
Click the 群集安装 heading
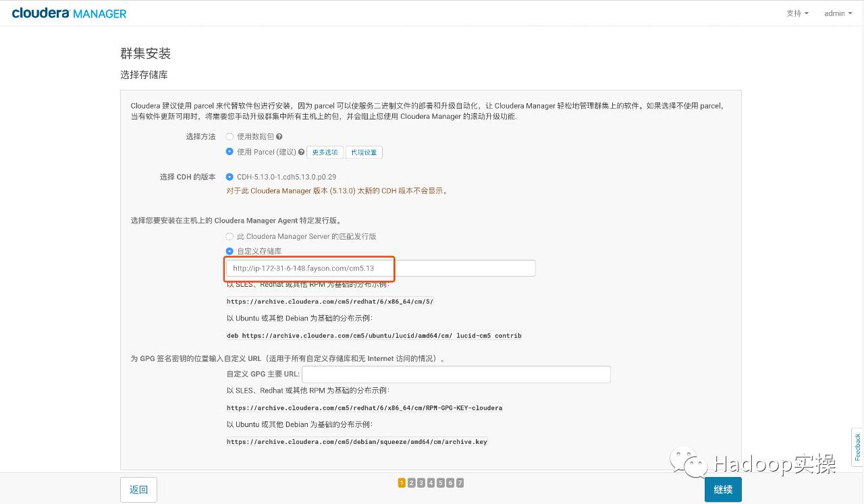[145, 53]
